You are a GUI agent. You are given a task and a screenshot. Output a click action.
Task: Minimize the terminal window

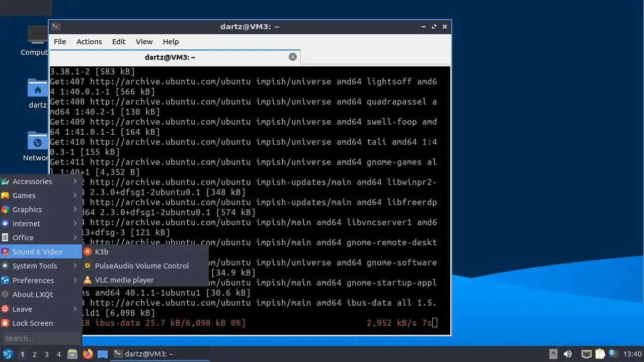[423, 27]
